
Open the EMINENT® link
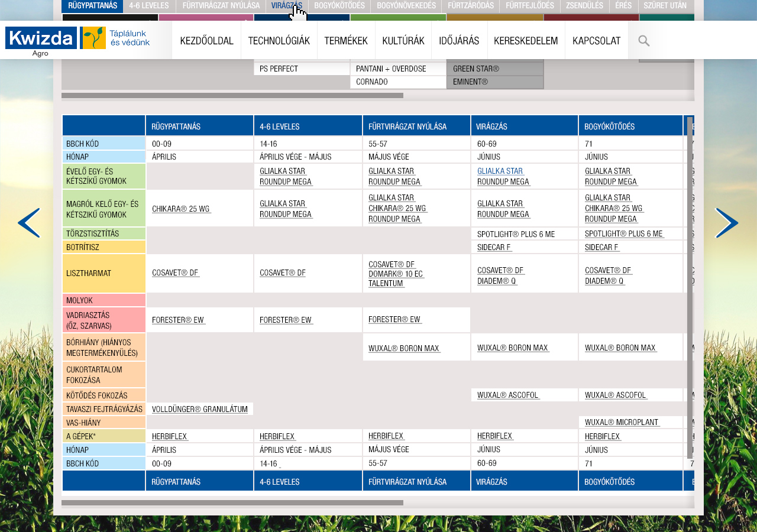click(470, 82)
